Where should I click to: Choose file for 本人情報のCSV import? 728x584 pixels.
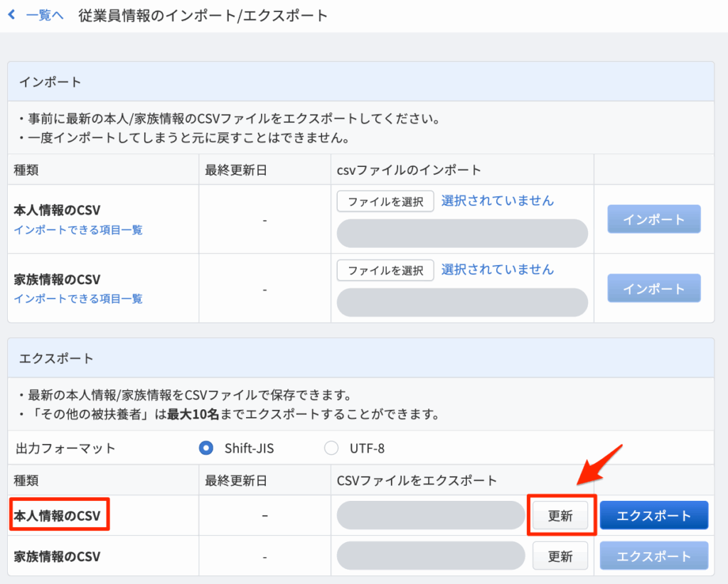pos(385,201)
